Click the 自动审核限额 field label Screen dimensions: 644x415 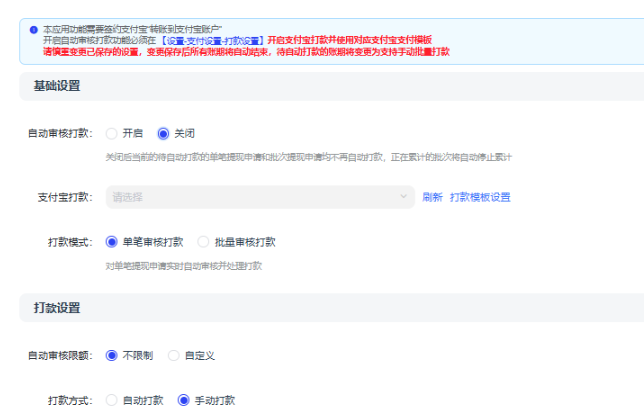click(60, 355)
